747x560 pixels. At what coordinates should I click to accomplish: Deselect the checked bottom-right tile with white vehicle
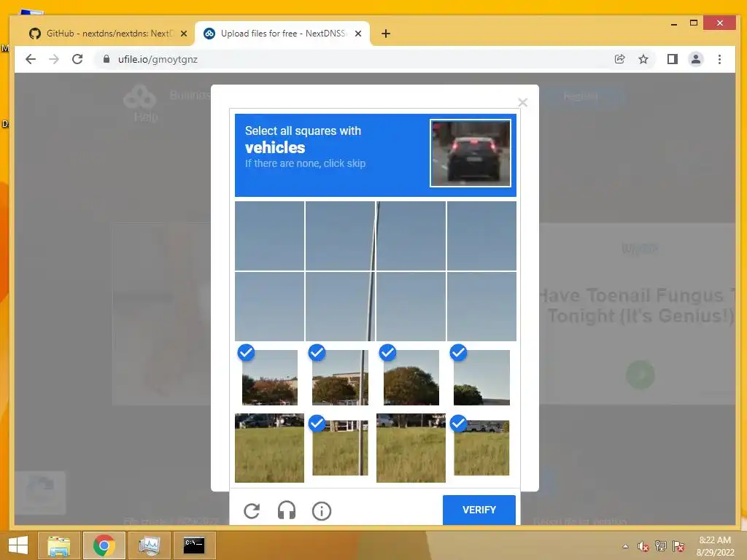481,448
